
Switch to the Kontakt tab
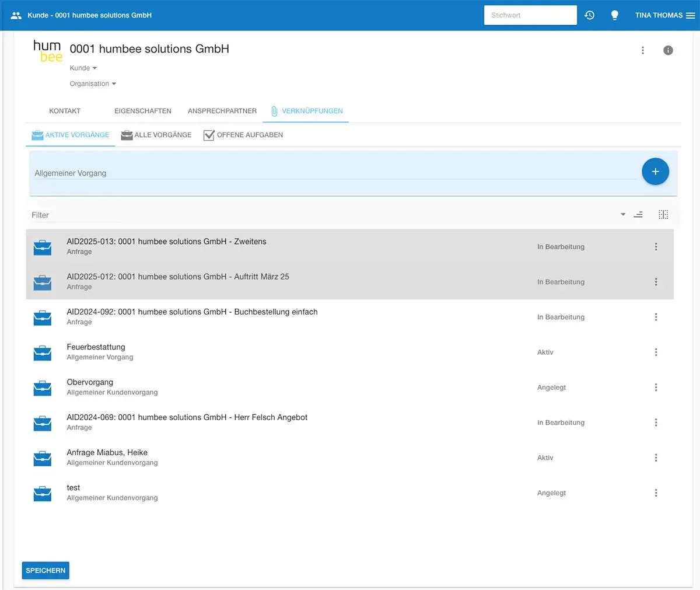click(65, 111)
